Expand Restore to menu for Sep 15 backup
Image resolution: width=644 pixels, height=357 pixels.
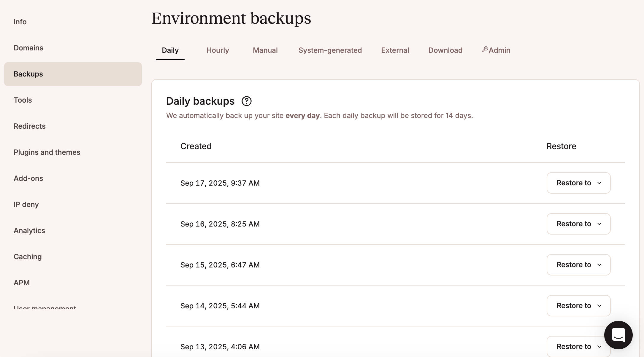(578, 265)
